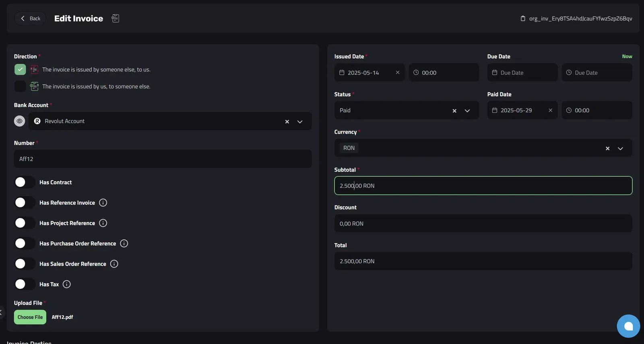The image size is (644, 344).
Task: Click the Number field containing Aff12
Action: tap(163, 159)
